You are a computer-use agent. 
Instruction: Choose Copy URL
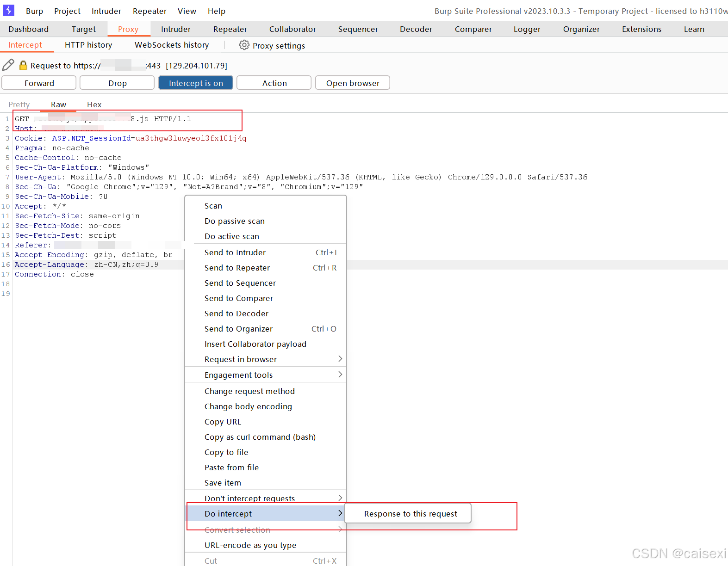(266, 422)
